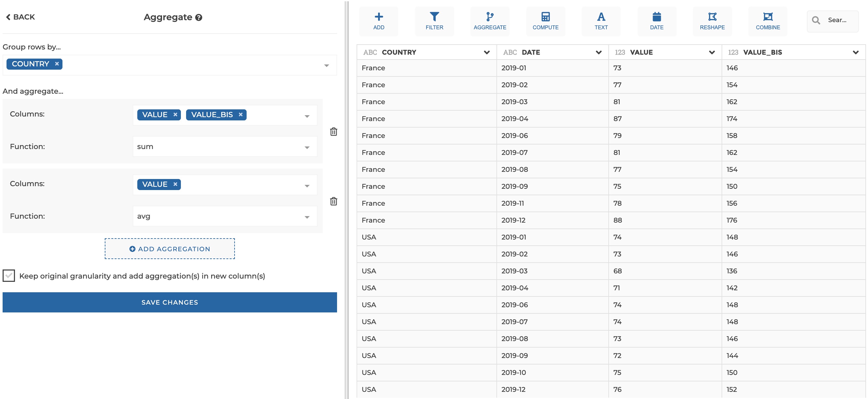The width and height of the screenshot is (868, 399).
Task: Click value_bis cell 136
Action: (x=793, y=271)
